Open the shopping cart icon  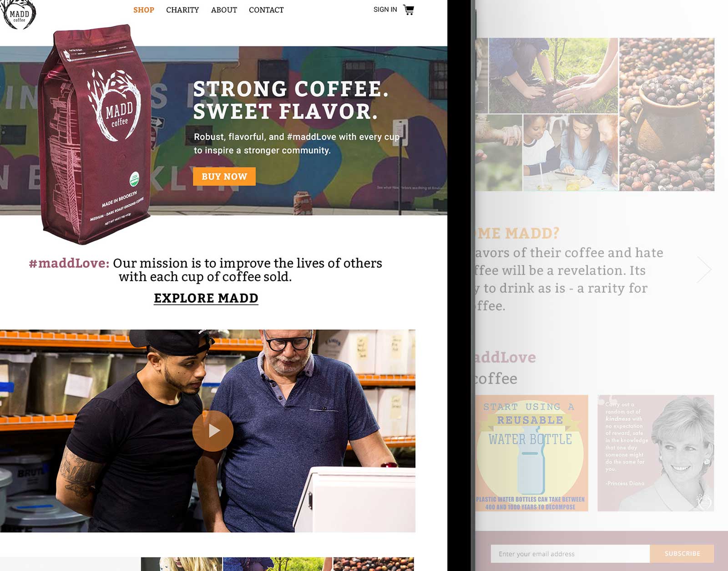[409, 10]
